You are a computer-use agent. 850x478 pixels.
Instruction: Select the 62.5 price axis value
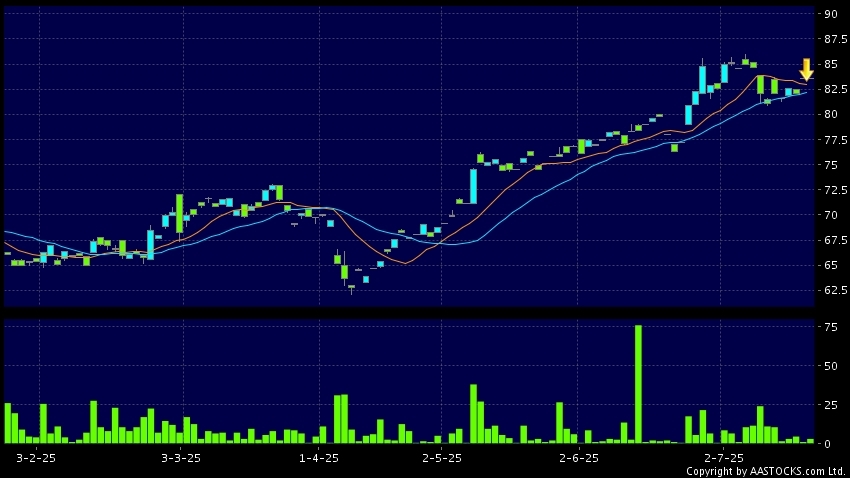click(x=836, y=290)
